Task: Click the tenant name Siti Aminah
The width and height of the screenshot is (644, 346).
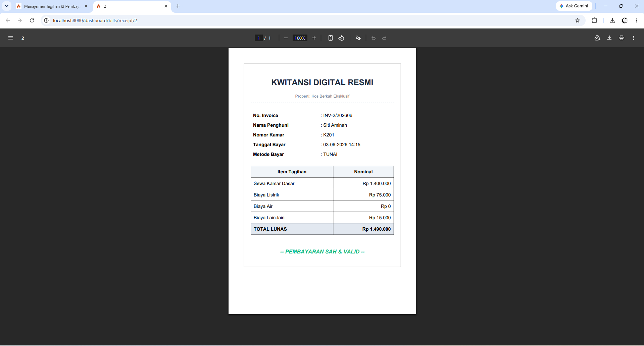Action: click(x=335, y=125)
